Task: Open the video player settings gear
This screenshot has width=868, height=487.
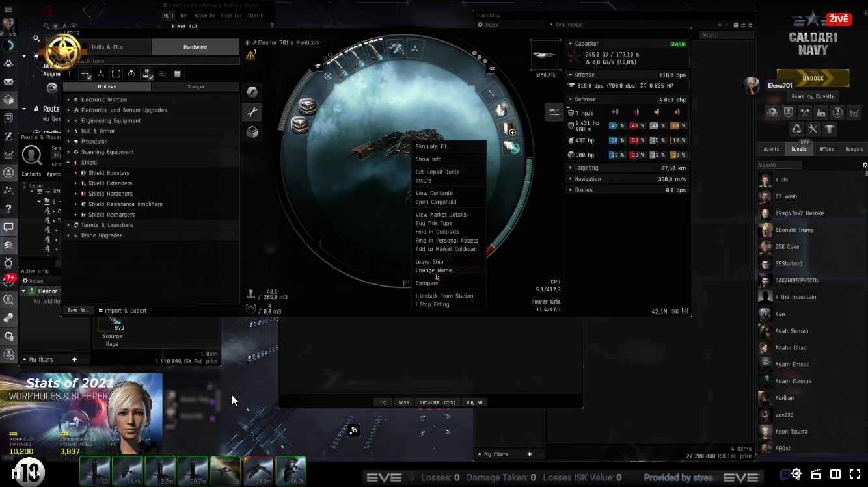Action: [x=796, y=474]
